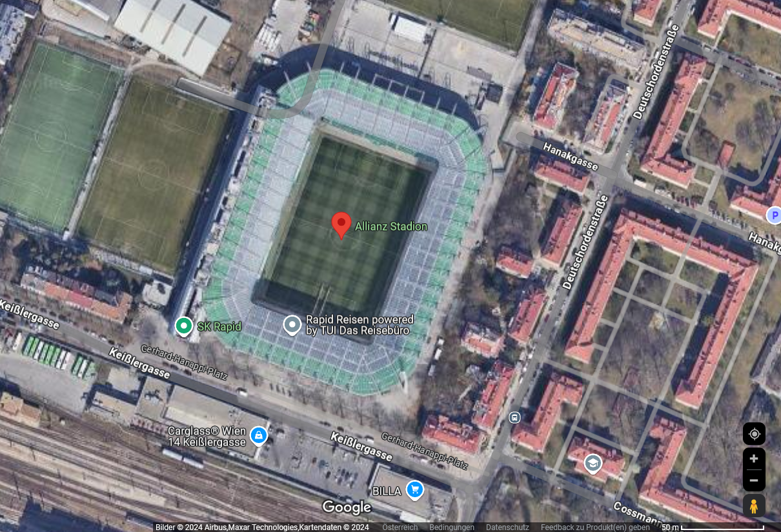
Task: Select the bus stop icon on Deutschordenstraße
Action: tap(514, 417)
